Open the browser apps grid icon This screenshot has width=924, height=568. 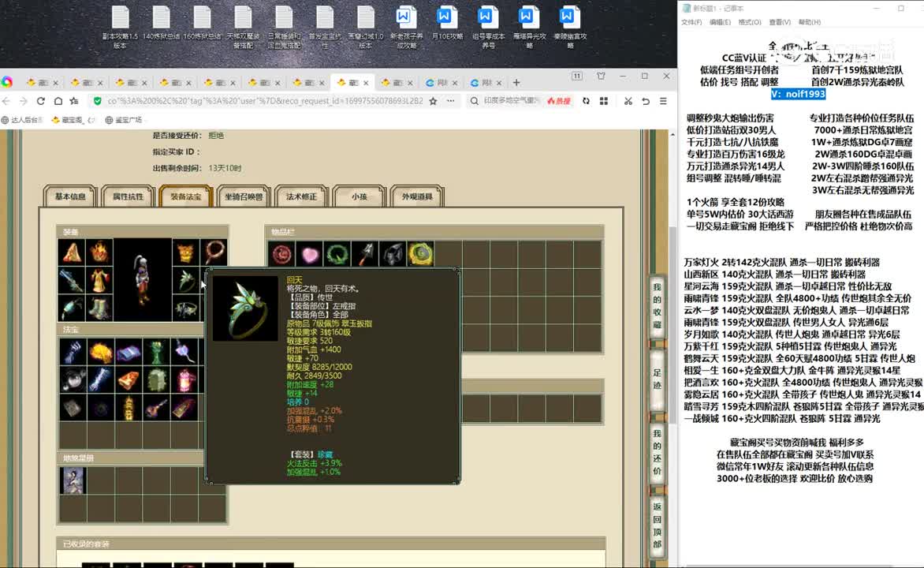point(603,101)
